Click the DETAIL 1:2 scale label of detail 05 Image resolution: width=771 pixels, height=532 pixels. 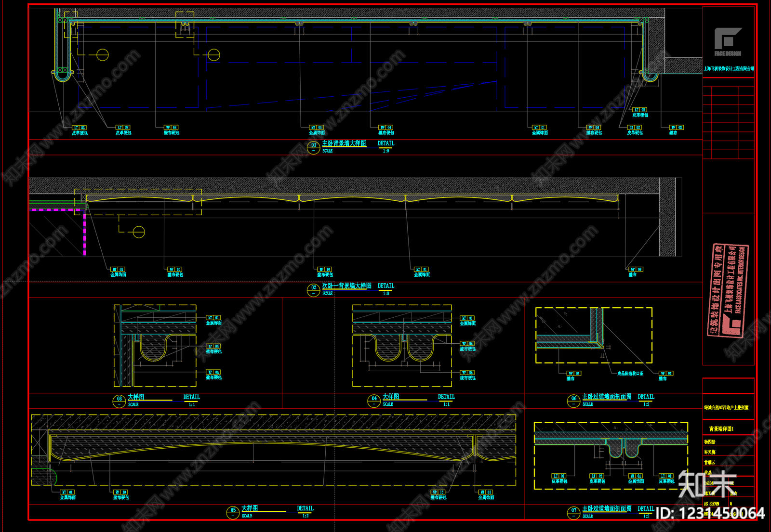tap(305, 512)
